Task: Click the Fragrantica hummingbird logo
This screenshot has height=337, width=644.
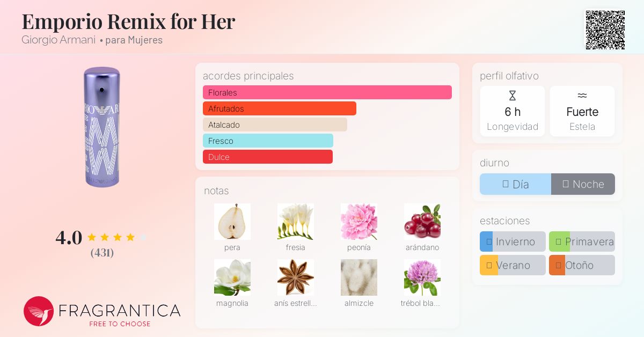Action: 39,311
